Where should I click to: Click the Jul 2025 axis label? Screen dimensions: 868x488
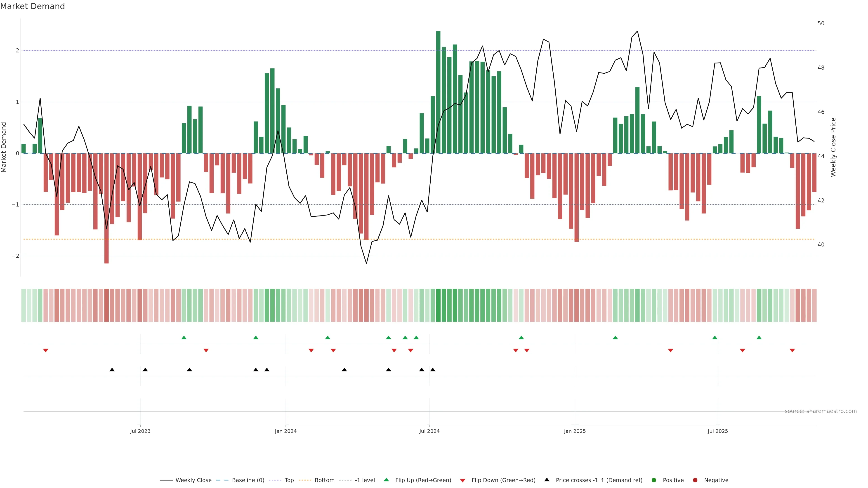718,431
